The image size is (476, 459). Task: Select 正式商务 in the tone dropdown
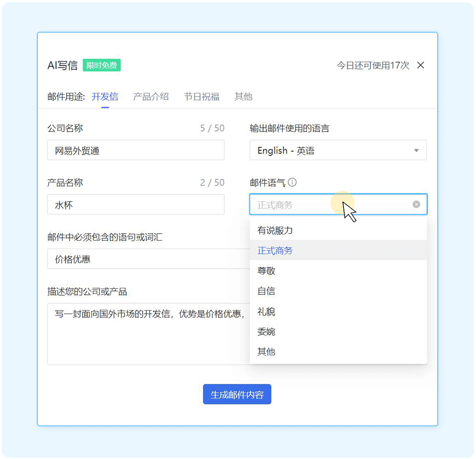tap(266, 250)
